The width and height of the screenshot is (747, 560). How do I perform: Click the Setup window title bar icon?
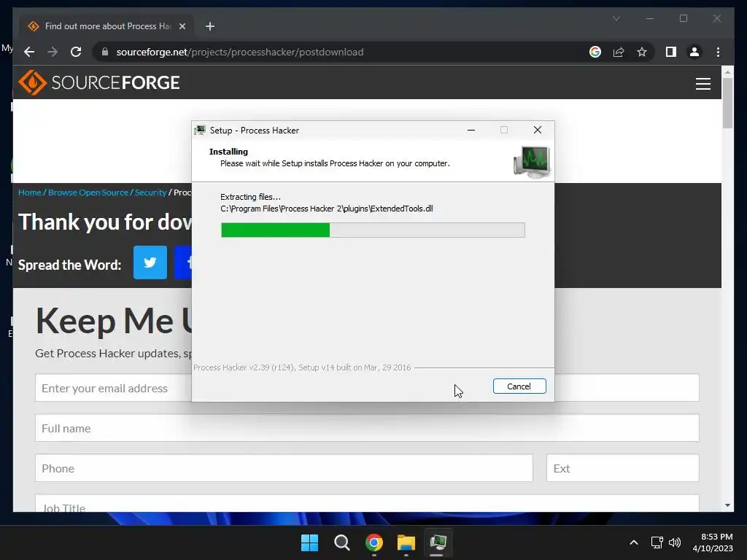click(200, 130)
